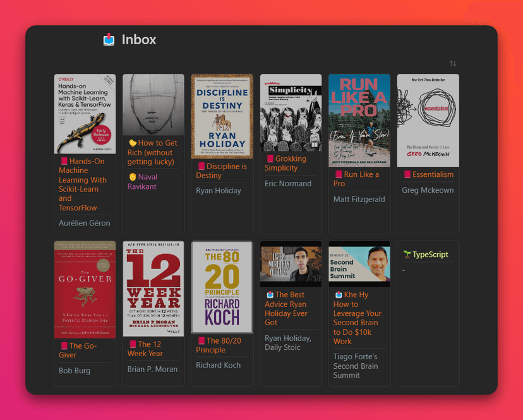Click author text Richard Koch
The height and width of the screenshot is (420, 523).
(x=218, y=365)
